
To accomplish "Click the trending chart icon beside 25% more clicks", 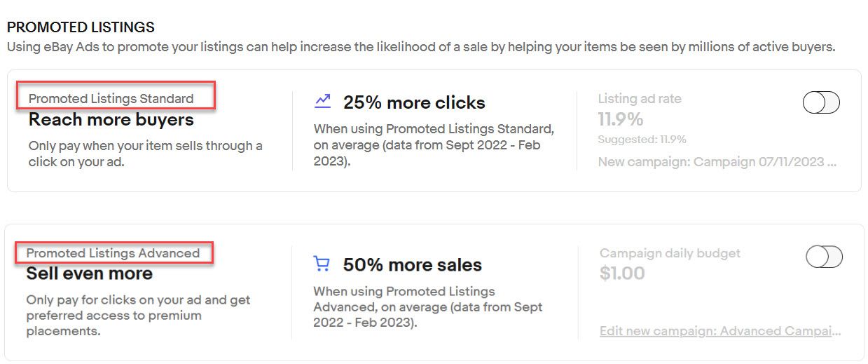I will coord(322,102).
